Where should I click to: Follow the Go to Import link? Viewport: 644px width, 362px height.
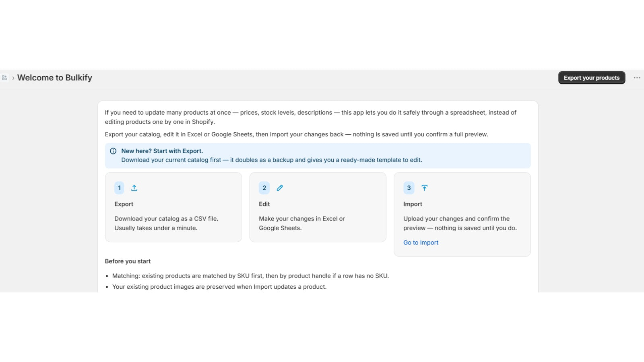coord(421,243)
